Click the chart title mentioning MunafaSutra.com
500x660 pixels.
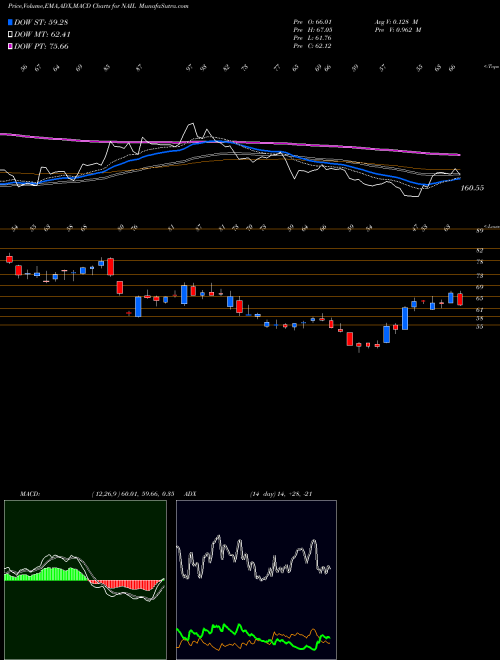click(98, 6)
